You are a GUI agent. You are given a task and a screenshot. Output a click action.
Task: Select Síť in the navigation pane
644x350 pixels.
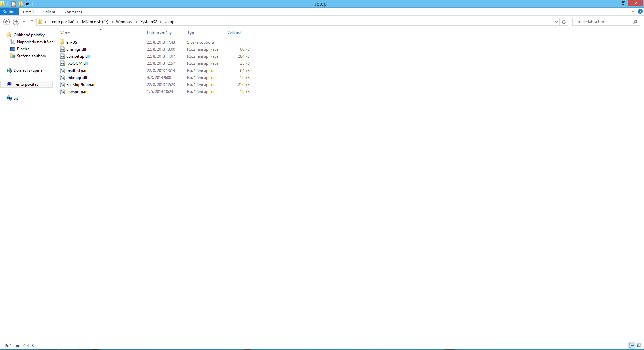16,98
